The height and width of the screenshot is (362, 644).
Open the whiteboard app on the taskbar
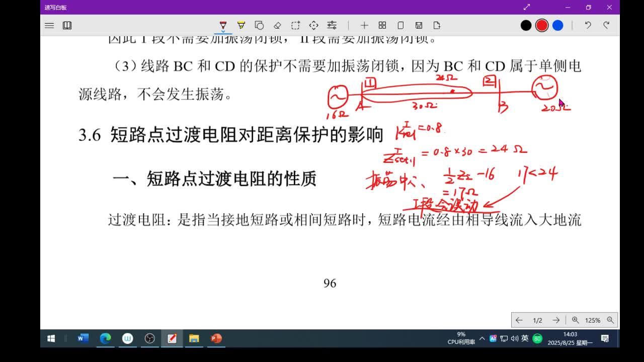click(172, 338)
